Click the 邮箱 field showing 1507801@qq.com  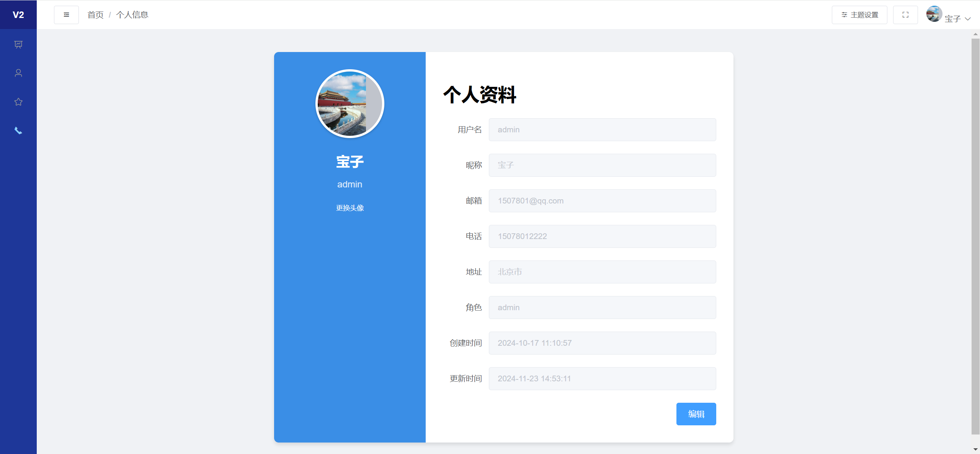[x=602, y=201]
